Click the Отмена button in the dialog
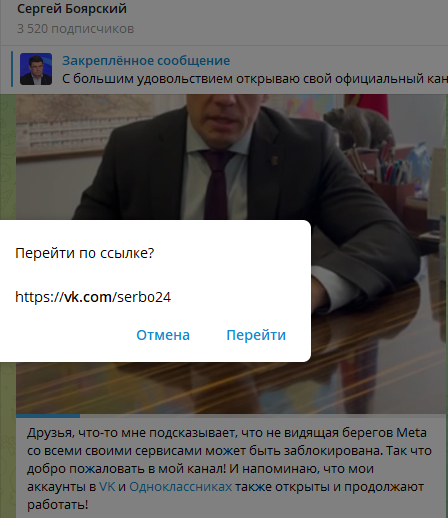This screenshot has width=448, height=518. (x=163, y=335)
